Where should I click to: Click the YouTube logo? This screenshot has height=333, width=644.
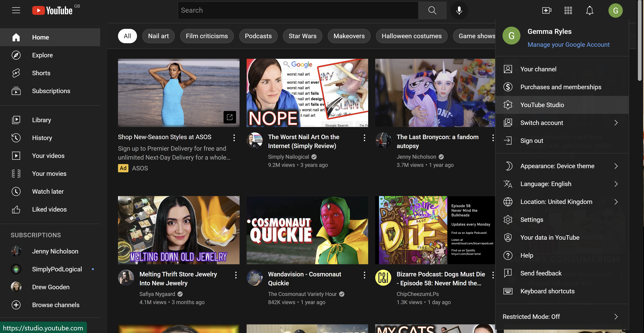(52, 10)
